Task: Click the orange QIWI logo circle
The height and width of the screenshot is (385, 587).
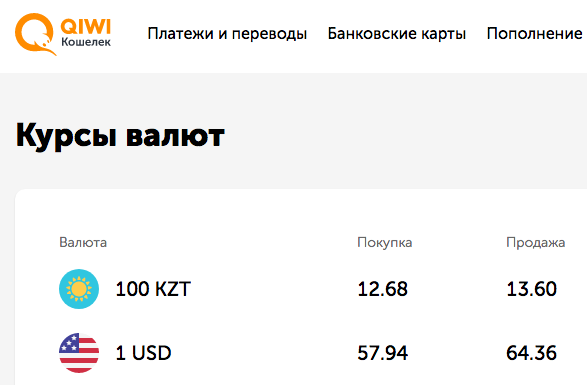Action: [35, 34]
